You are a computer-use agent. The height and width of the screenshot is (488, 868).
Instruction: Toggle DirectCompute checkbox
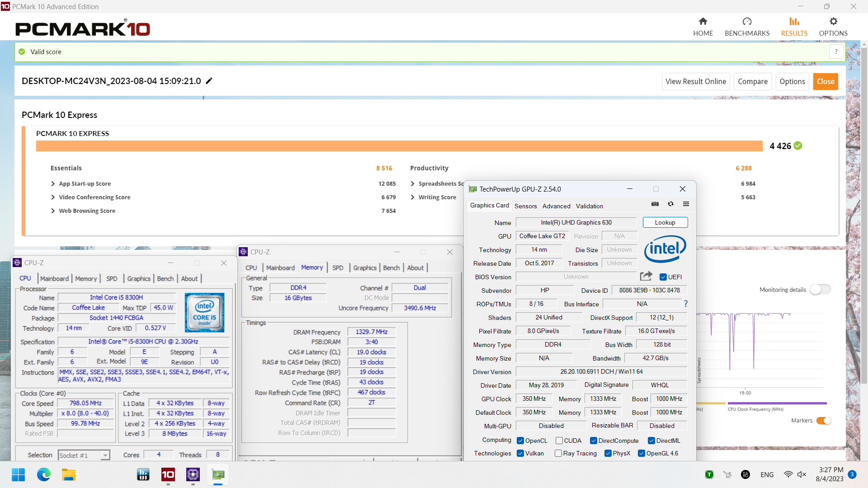tap(593, 441)
